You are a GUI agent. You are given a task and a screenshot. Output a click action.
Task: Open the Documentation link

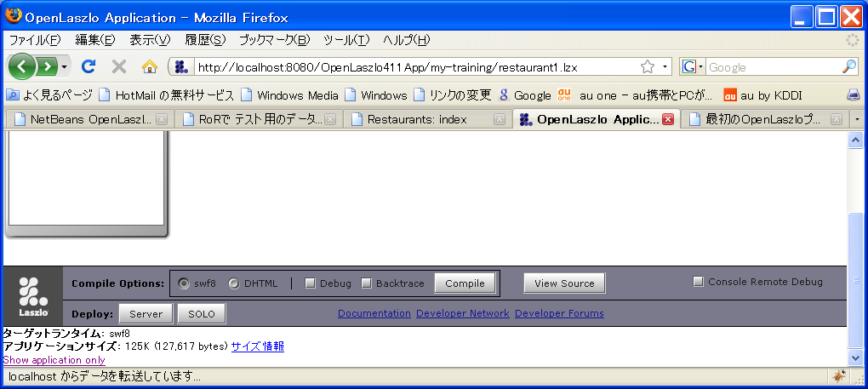click(374, 313)
